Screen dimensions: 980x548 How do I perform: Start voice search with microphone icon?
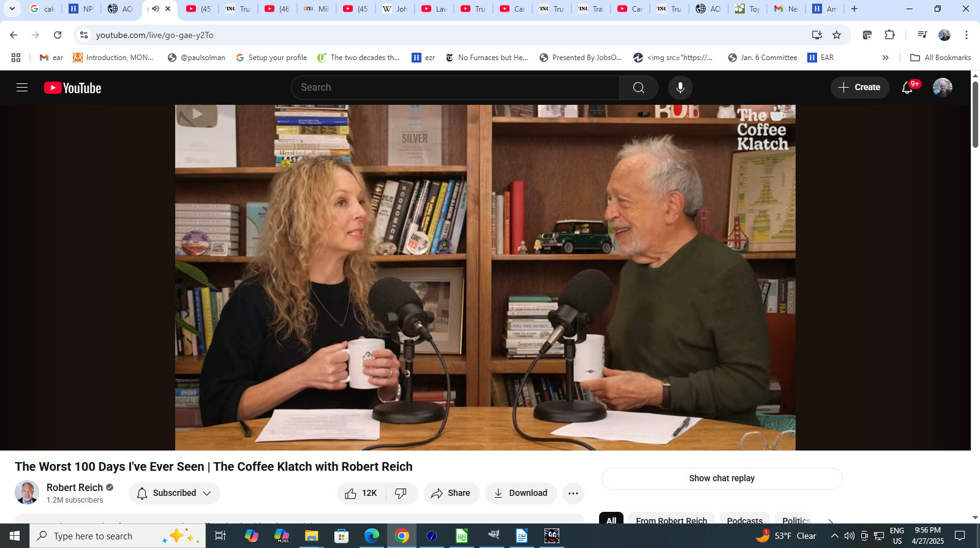pyautogui.click(x=680, y=88)
